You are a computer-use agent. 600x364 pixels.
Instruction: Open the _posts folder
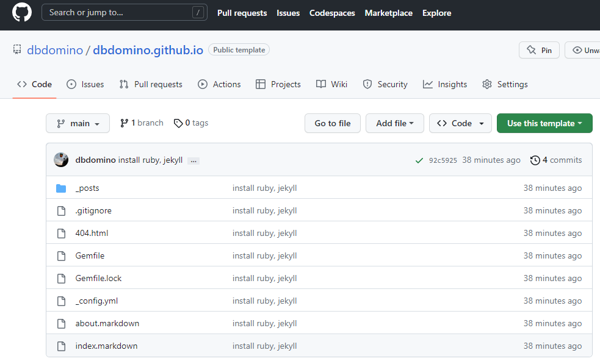[x=87, y=188]
